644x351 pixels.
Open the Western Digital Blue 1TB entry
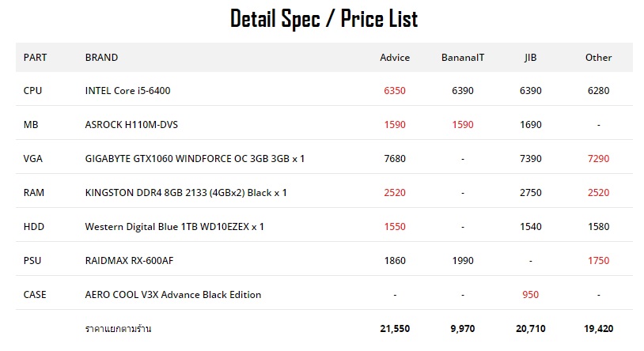click(x=174, y=227)
